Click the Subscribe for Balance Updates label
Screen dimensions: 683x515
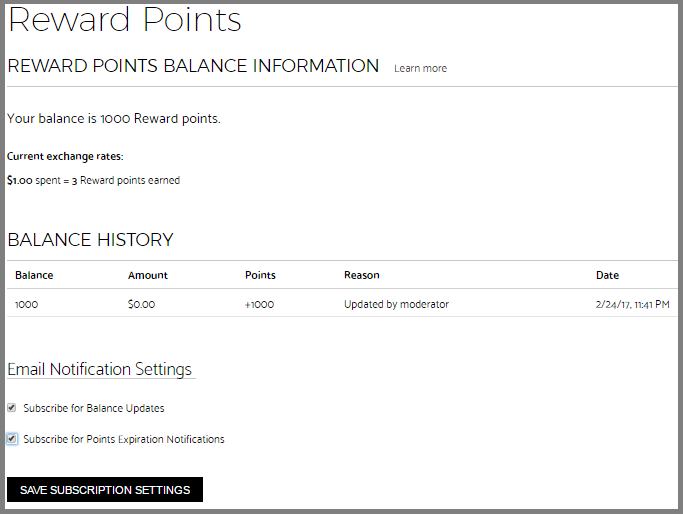point(94,408)
